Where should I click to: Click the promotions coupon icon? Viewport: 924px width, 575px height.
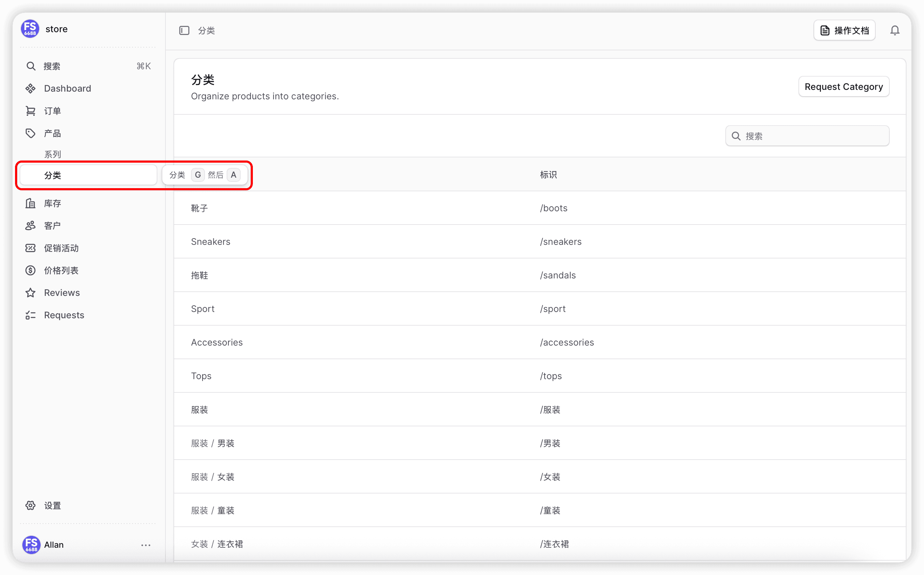point(30,248)
